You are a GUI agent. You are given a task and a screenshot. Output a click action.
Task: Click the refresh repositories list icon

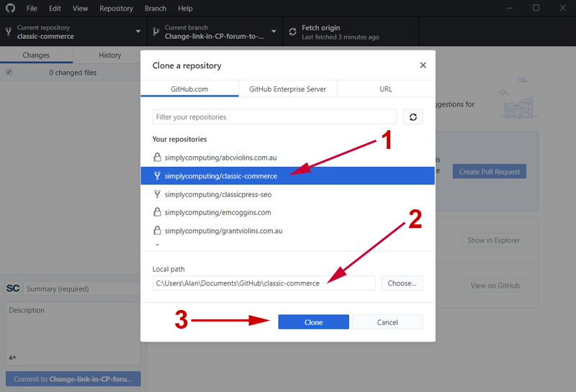[x=413, y=117]
